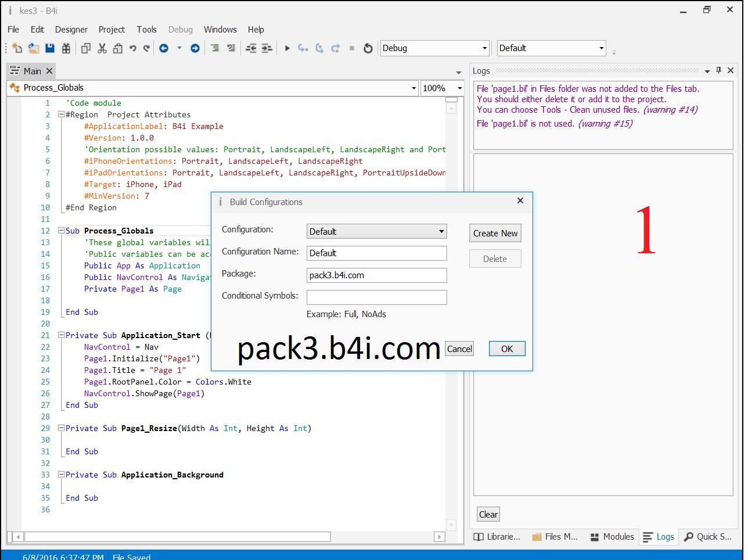748x560 pixels.
Task: Run the project with the play icon
Action: [x=287, y=48]
